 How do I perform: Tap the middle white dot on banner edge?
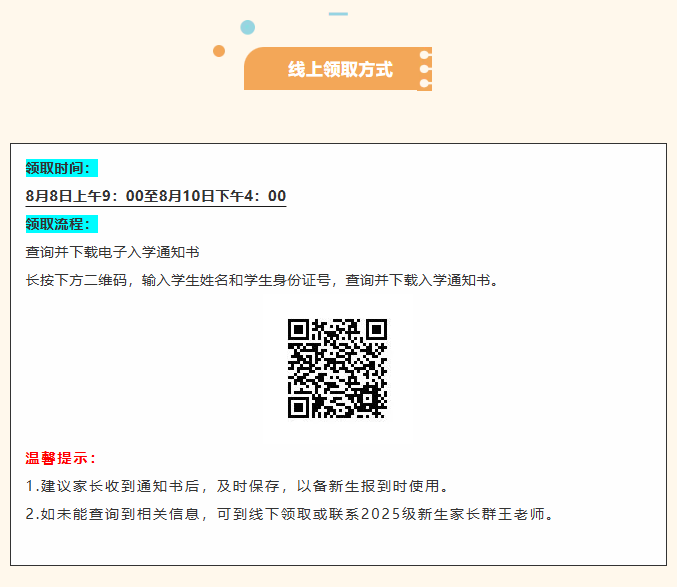pos(425,69)
